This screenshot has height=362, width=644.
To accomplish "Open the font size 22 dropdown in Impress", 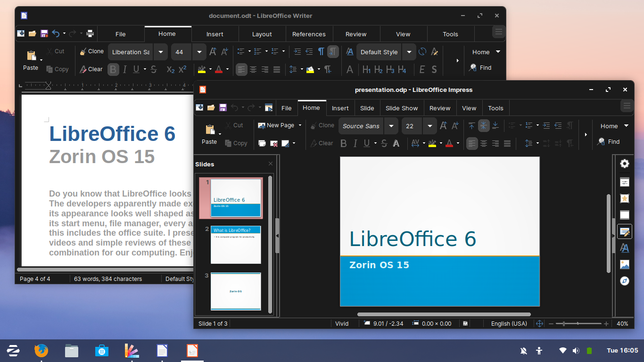I will click(x=429, y=126).
